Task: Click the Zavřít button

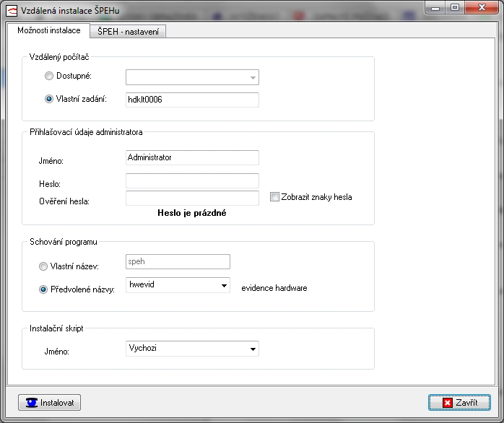Action: pyautogui.click(x=459, y=402)
